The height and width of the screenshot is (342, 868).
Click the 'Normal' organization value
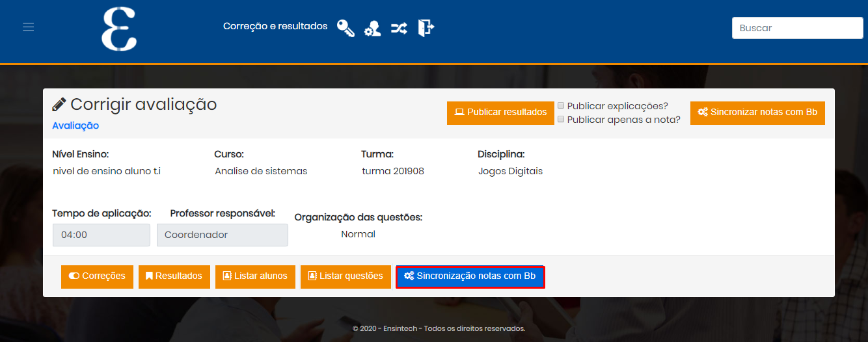(358, 234)
